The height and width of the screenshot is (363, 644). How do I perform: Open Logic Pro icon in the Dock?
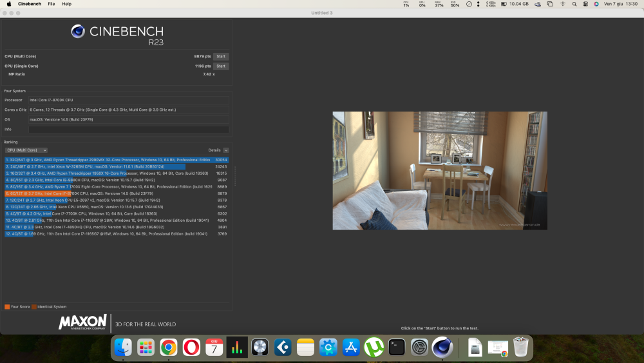tap(260, 348)
